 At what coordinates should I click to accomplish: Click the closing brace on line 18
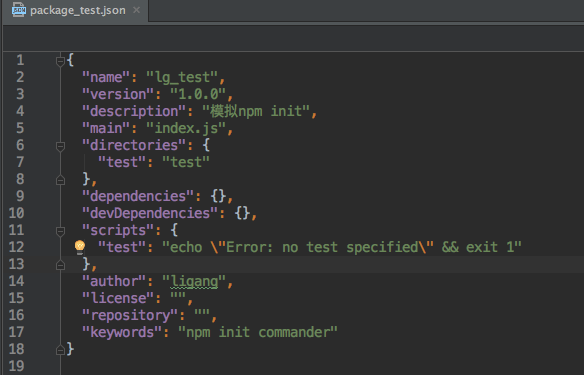(70, 349)
